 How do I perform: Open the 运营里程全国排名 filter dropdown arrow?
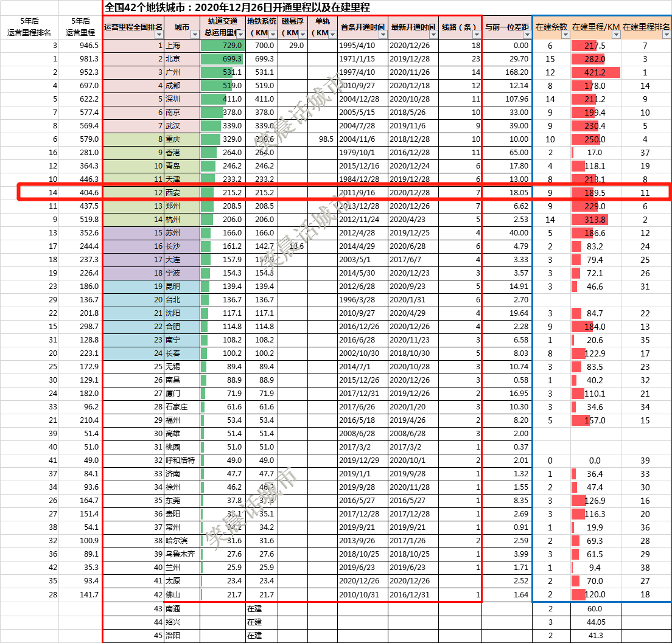coord(159,34)
